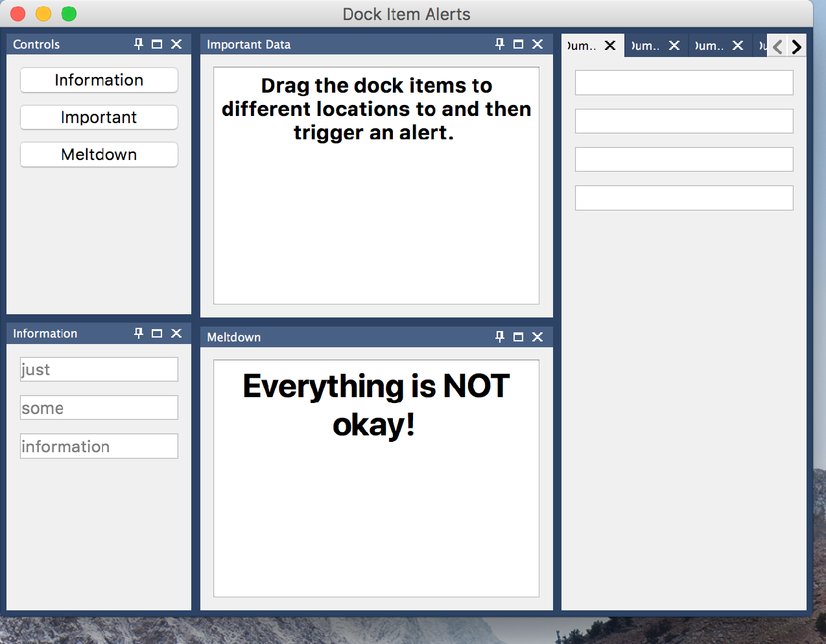Close the Meltdown panel
The height and width of the screenshot is (644, 826).
pyautogui.click(x=537, y=337)
